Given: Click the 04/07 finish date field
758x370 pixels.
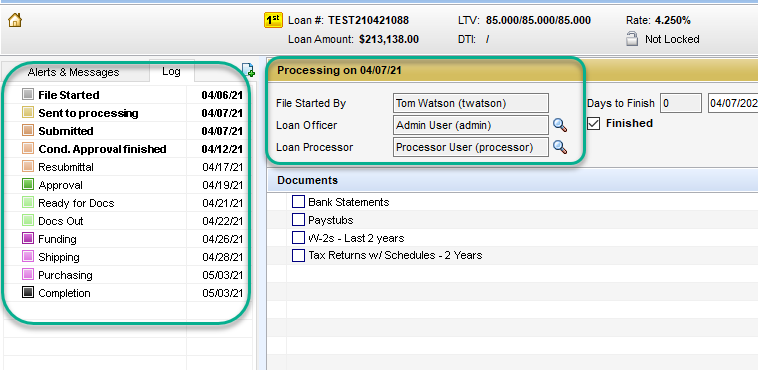Looking at the screenshot, I should (733, 104).
